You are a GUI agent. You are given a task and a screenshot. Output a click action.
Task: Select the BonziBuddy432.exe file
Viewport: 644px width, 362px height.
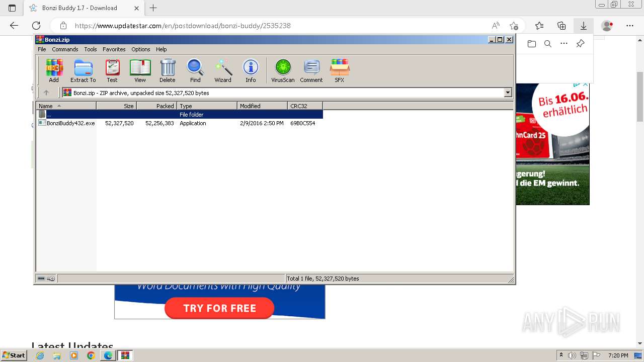[180, 123]
